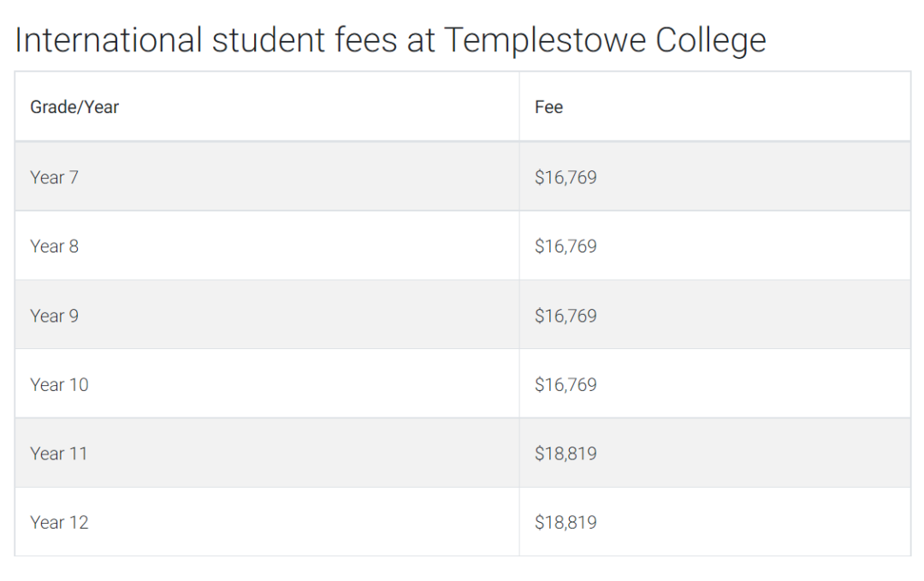Click the page heading about Templestowe College fees
The width and height of the screenshot is (924, 581).
coord(390,41)
